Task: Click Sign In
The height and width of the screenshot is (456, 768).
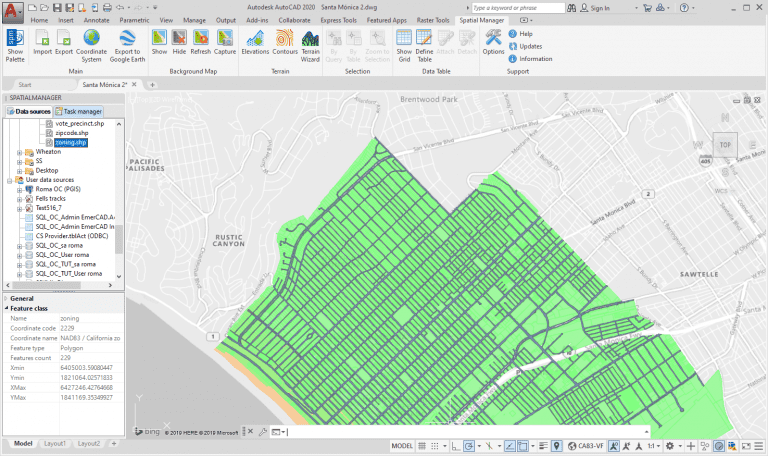Action: click(595, 8)
